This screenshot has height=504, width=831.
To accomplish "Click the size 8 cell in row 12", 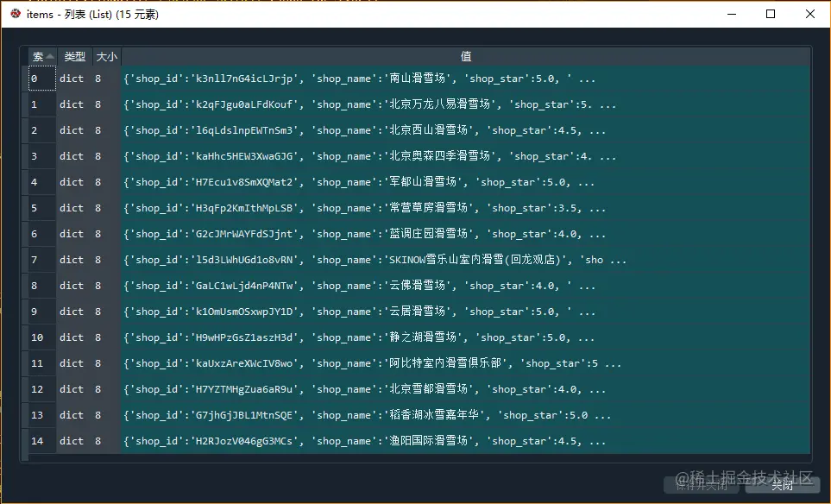I will 107,389.
